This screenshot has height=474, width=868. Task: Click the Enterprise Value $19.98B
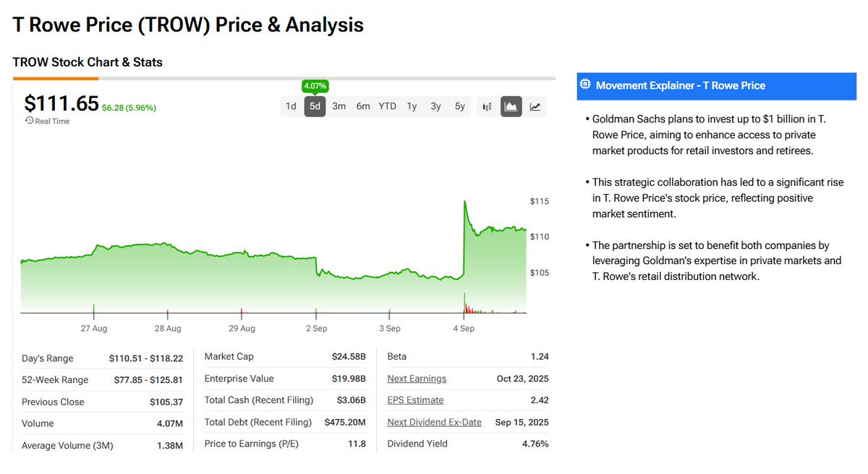[x=349, y=378]
